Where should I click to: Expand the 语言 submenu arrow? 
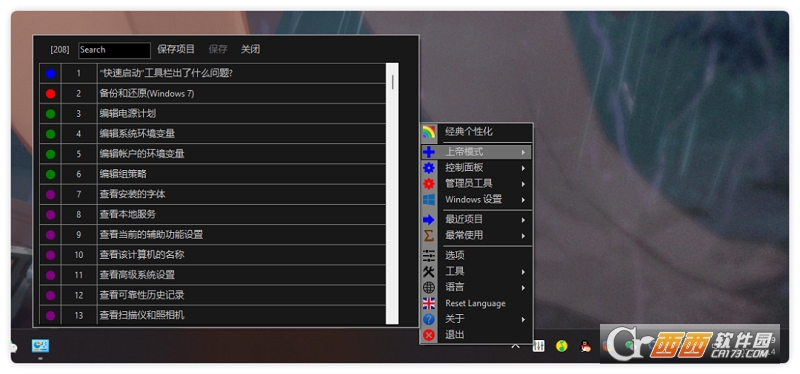point(523,288)
